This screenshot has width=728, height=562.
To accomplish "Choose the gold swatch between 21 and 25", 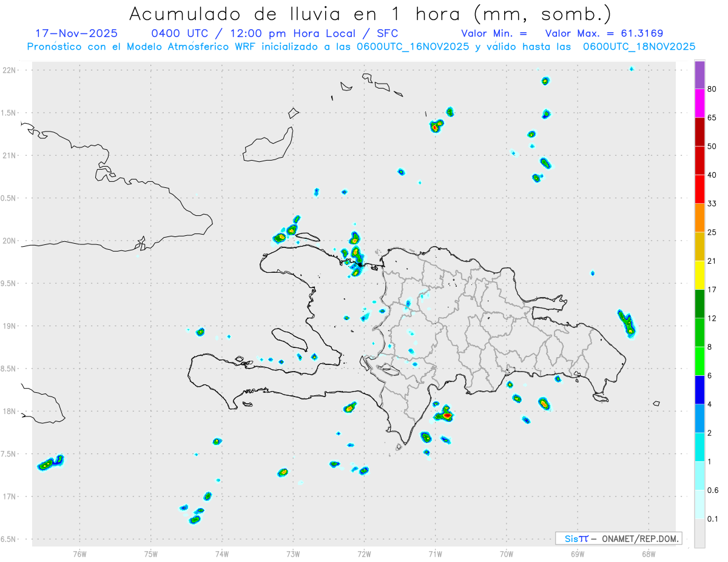I will click(699, 246).
